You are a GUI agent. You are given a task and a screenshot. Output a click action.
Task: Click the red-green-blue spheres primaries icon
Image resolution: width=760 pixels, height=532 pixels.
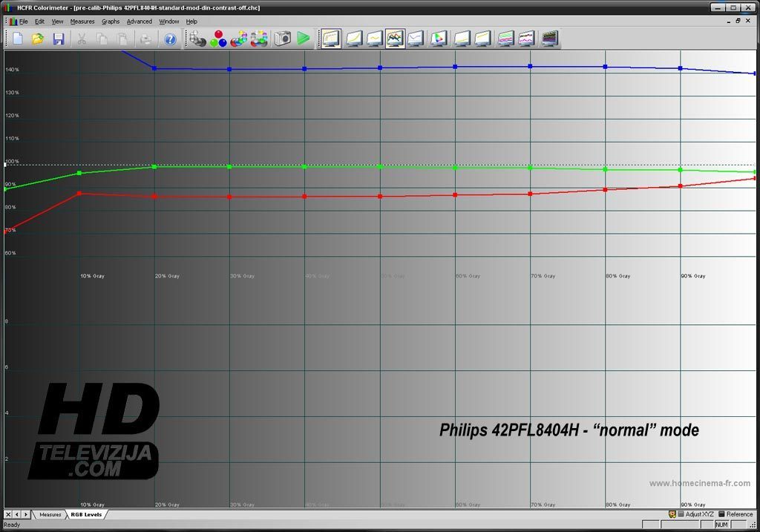[218, 39]
